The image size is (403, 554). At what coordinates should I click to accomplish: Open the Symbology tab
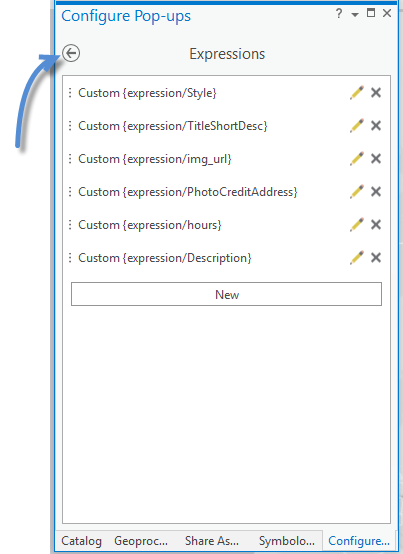[286, 541]
